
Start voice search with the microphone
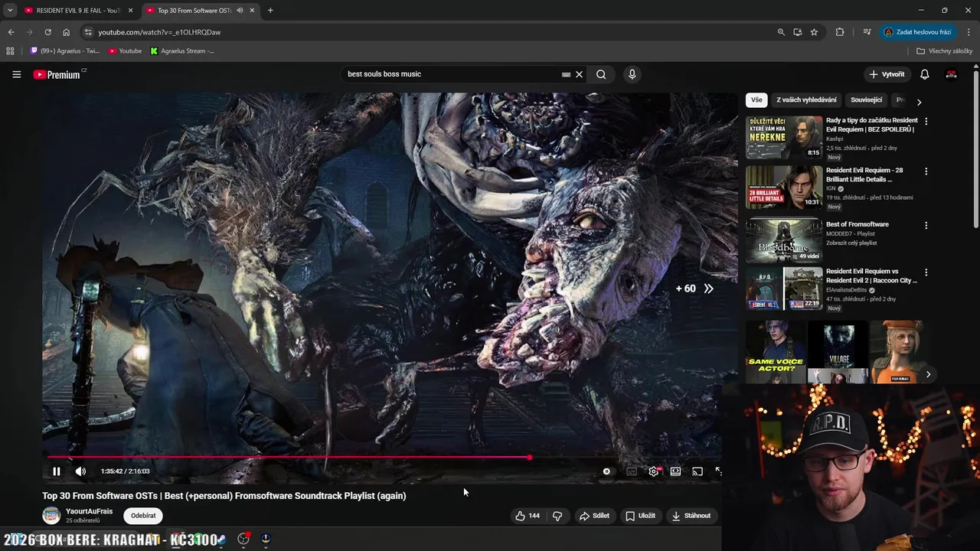(632, 74)
